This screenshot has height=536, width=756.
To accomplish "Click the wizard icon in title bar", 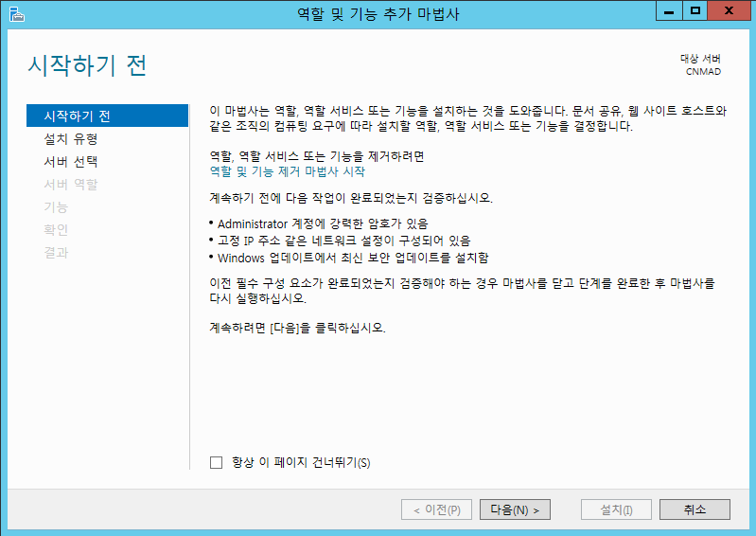I will [16, 14].
